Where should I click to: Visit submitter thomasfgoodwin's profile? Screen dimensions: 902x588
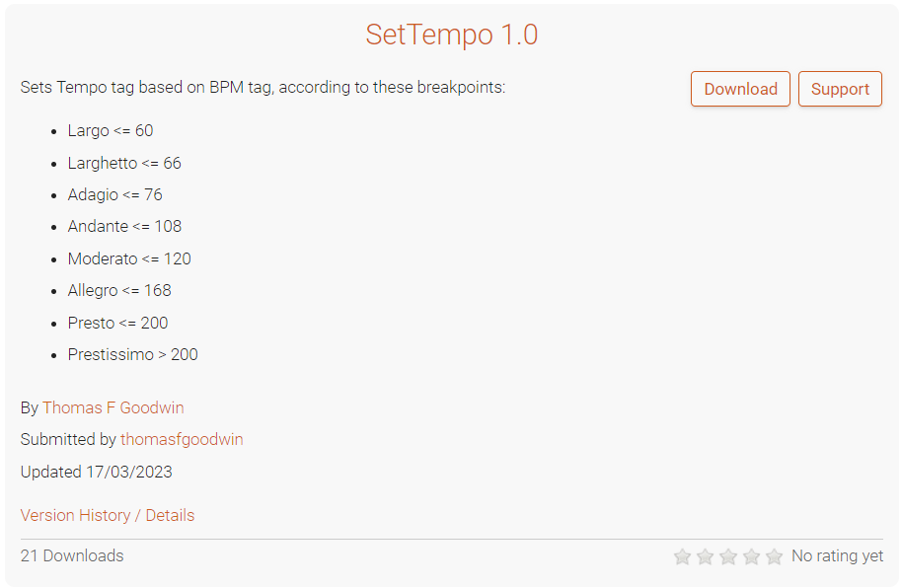click(182, 439)
